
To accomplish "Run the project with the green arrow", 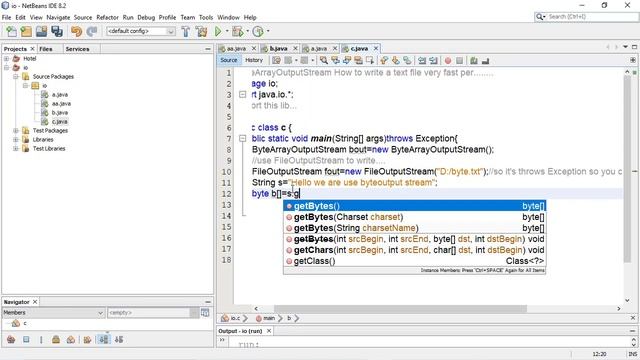I will [218, 31].
